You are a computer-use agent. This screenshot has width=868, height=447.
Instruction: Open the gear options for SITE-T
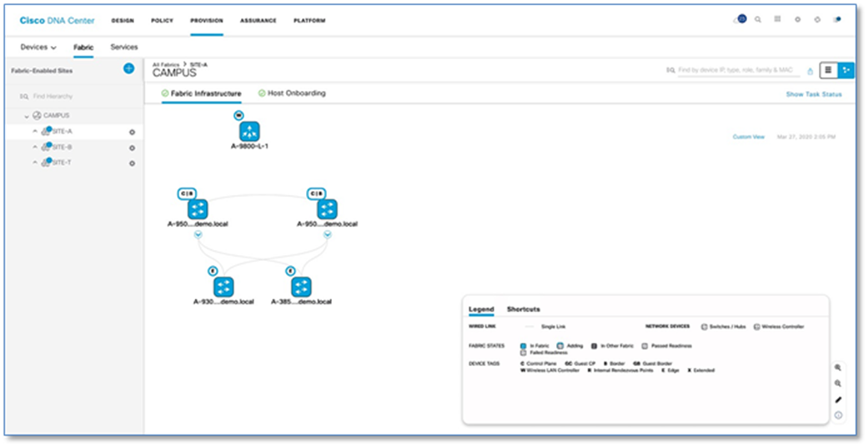pos(132,163)
